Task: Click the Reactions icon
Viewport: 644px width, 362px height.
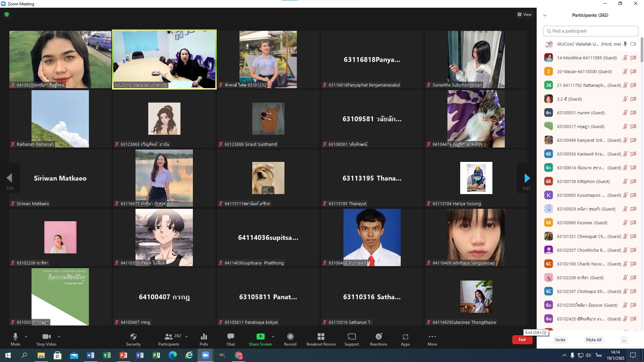Action: pyautogui.click(x=378, y=339)
